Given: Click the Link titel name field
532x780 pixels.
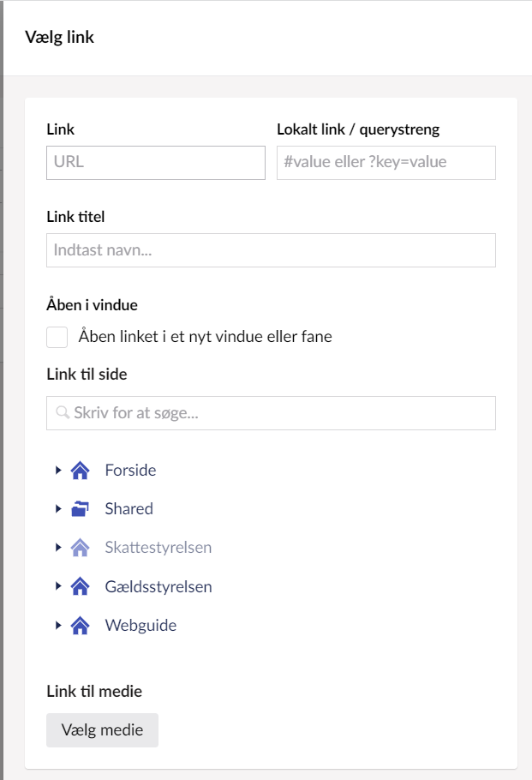Looking at the screenshot, I should click(271, 250).
